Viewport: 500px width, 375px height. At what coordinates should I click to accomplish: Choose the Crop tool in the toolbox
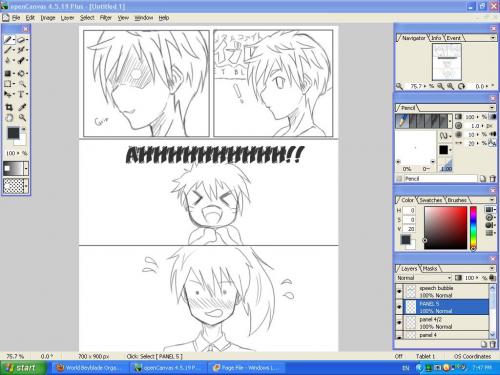tap(9, 107)
